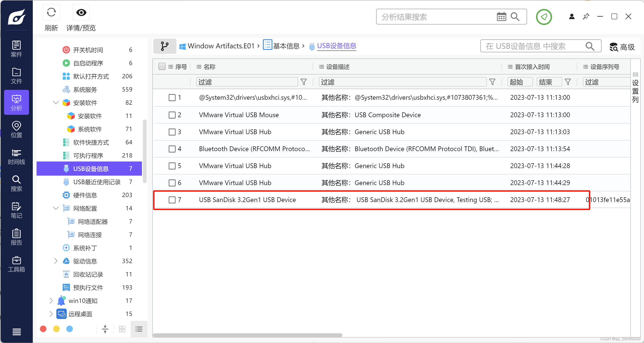Switch to grid view icon
Image resolution: width=644 pixels, height=343 pixels.
point(122,329)
